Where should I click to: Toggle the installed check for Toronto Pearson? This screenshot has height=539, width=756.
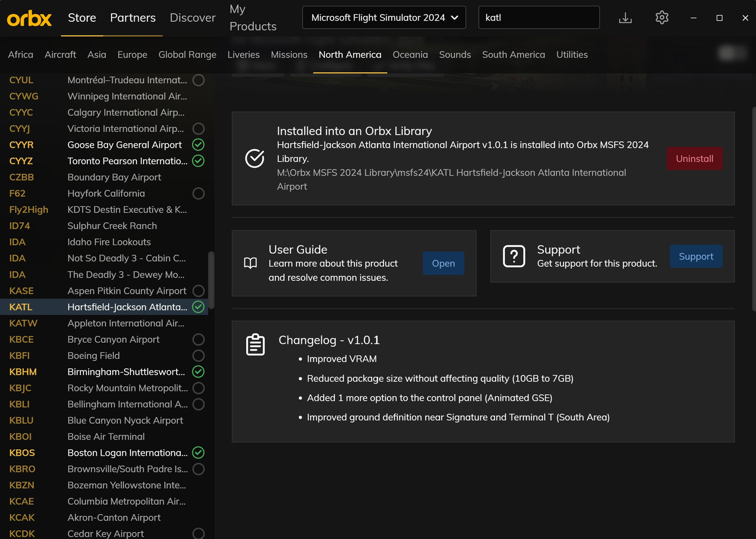198,161
